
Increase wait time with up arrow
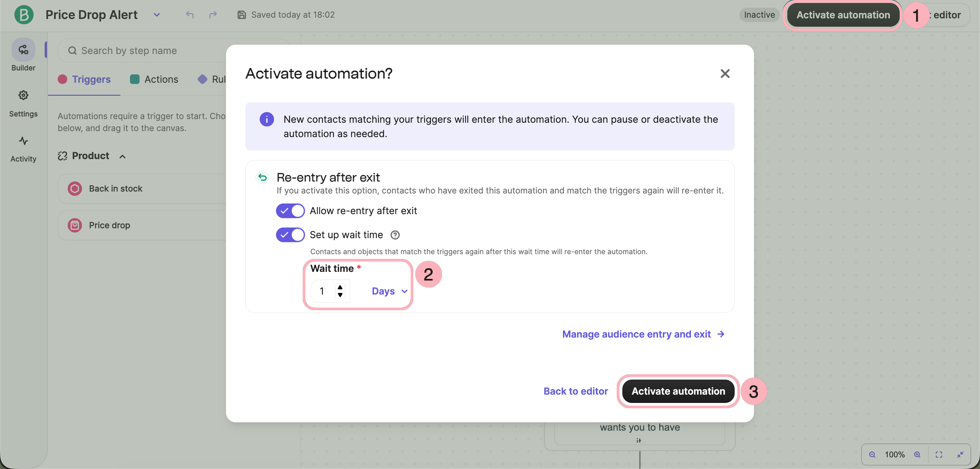pos(340,287)
